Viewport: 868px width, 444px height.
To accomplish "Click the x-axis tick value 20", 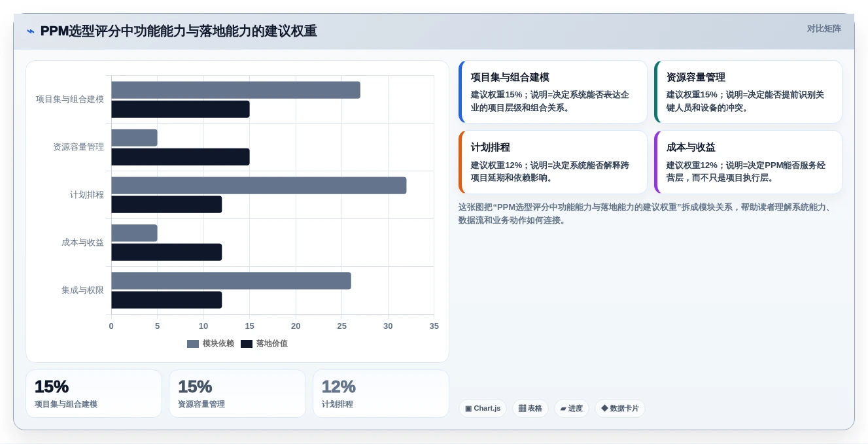I will point(296,326).
